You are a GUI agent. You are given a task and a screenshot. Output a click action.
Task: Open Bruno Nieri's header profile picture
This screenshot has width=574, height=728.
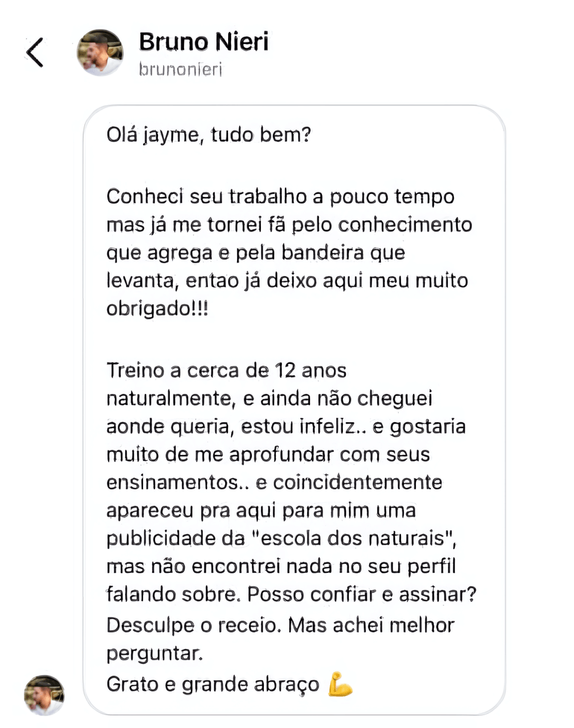(100, 52)
